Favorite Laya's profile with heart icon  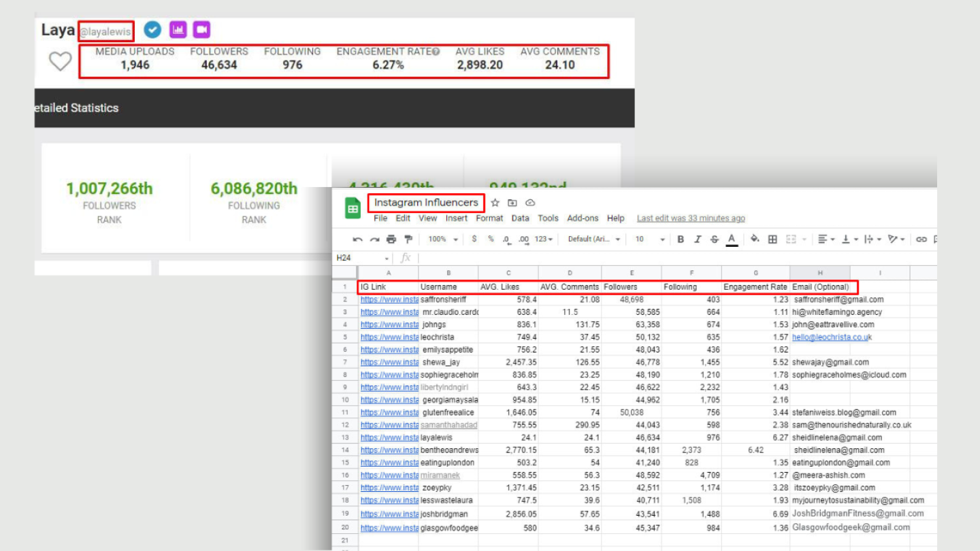(x=60, y=61)
